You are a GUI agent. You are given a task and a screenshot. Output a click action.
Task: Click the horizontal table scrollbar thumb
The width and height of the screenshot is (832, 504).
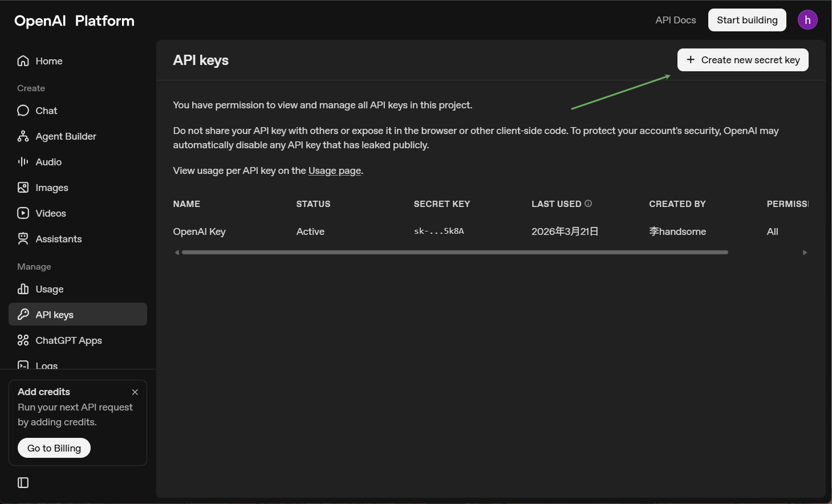point(454,252)
